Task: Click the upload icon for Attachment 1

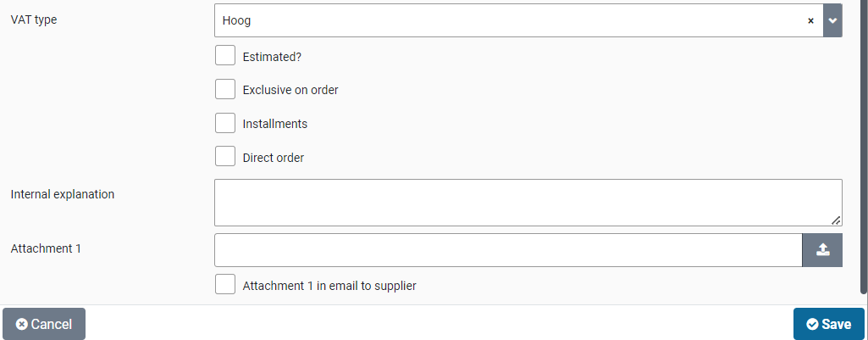Action: (x=822, y=250)
